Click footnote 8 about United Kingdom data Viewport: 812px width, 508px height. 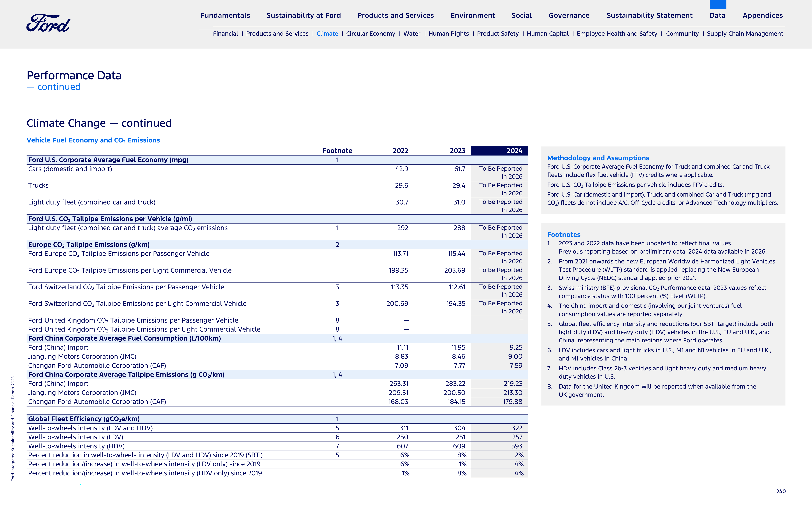[652, 391]
